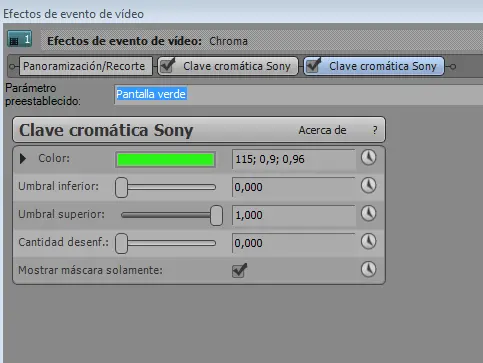
Task: Select the Panoramización/Recorte effect tab
Action: click(x=86, y=66)
